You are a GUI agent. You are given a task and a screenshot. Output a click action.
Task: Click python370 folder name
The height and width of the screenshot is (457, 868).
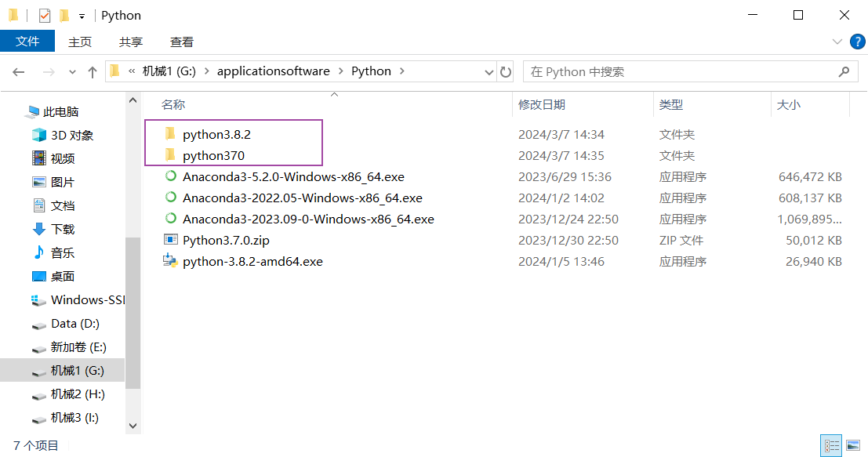tap(214, 155)
